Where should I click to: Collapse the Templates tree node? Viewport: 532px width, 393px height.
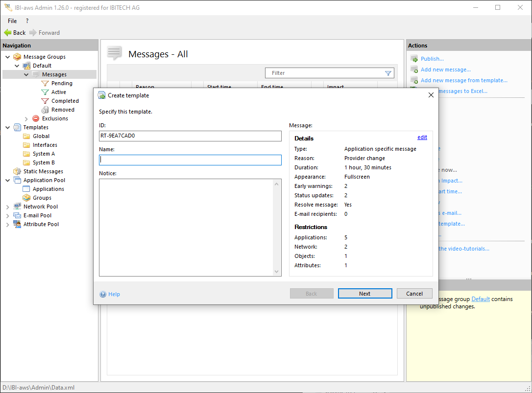7,127
